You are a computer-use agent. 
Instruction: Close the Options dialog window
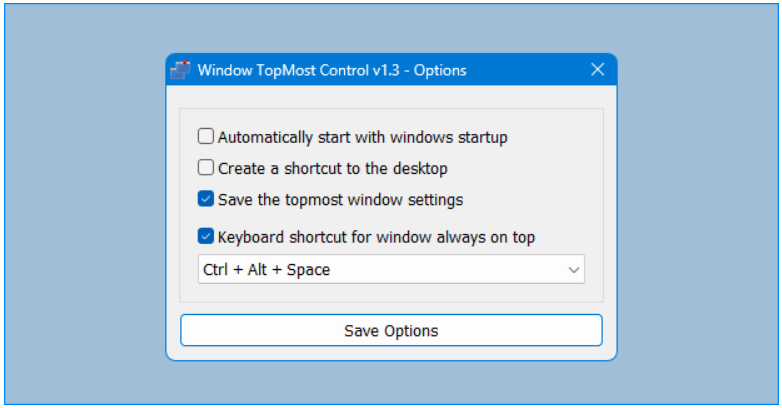click(597, 70)
